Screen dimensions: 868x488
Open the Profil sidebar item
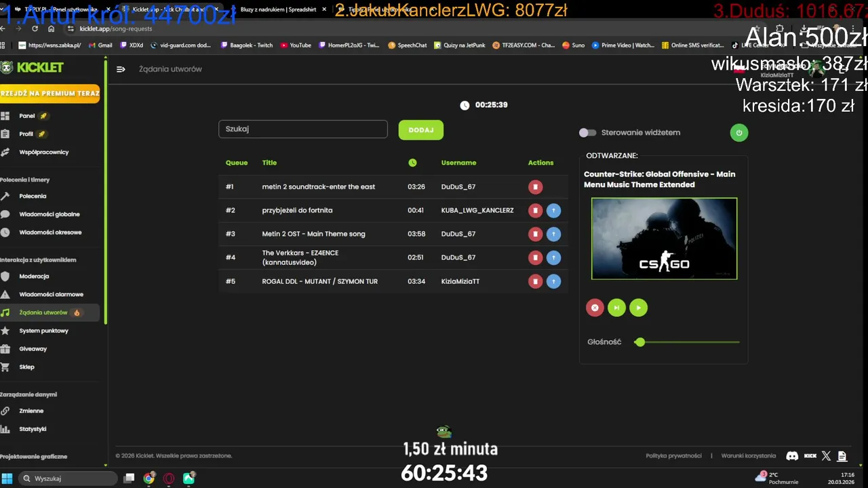26,134
